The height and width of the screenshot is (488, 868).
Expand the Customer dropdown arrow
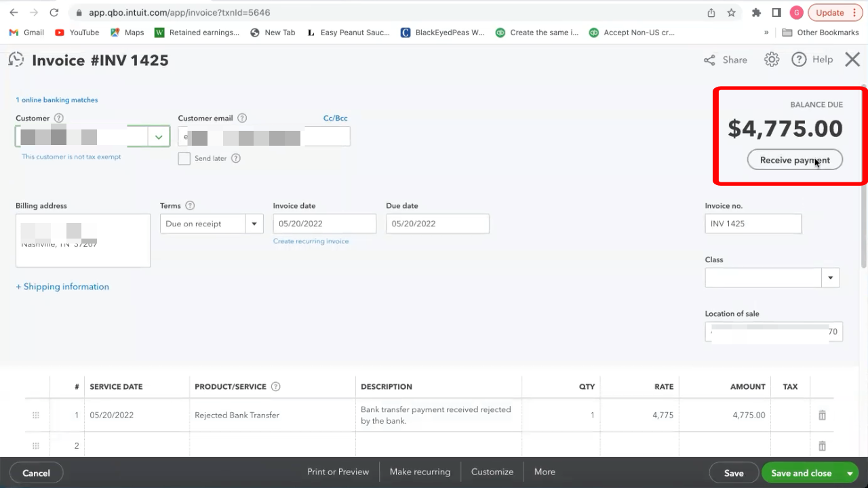point(159,137)
